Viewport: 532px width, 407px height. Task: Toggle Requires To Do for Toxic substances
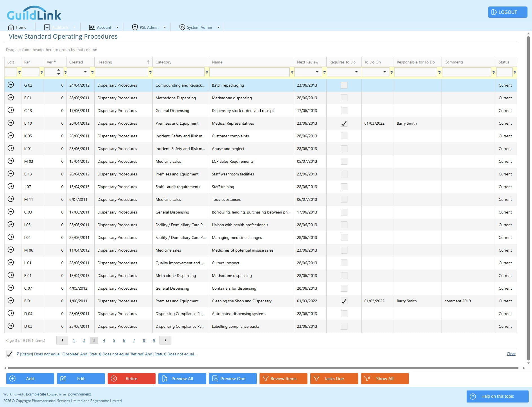tap(344, 199)
